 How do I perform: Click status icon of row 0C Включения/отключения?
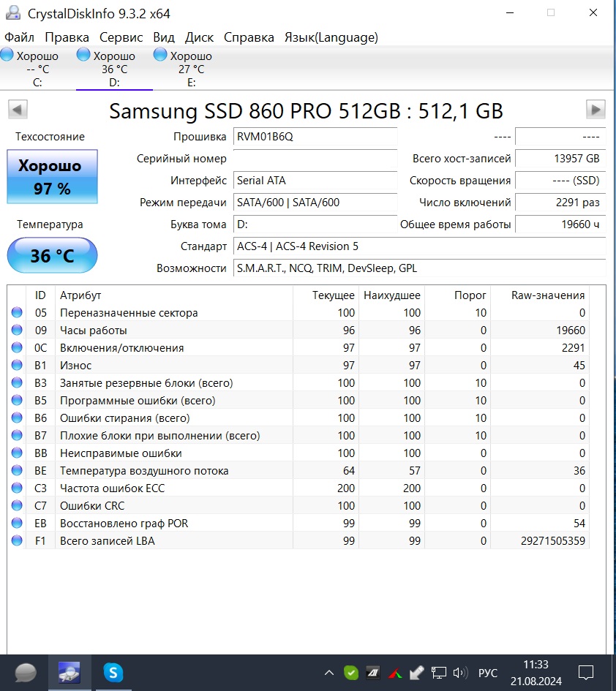coord(17,348)
